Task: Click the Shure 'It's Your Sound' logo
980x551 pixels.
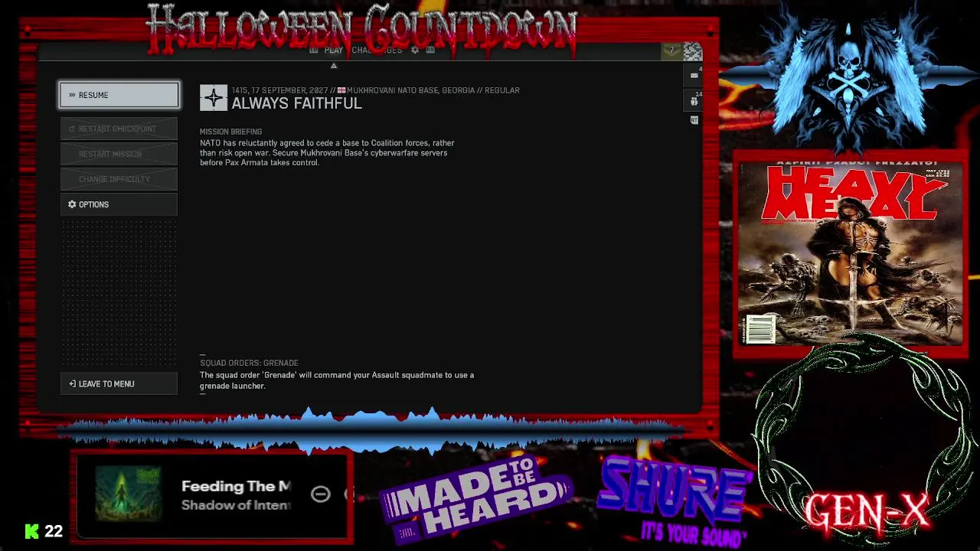Action: pyautogui.click(x=675, y=501)
